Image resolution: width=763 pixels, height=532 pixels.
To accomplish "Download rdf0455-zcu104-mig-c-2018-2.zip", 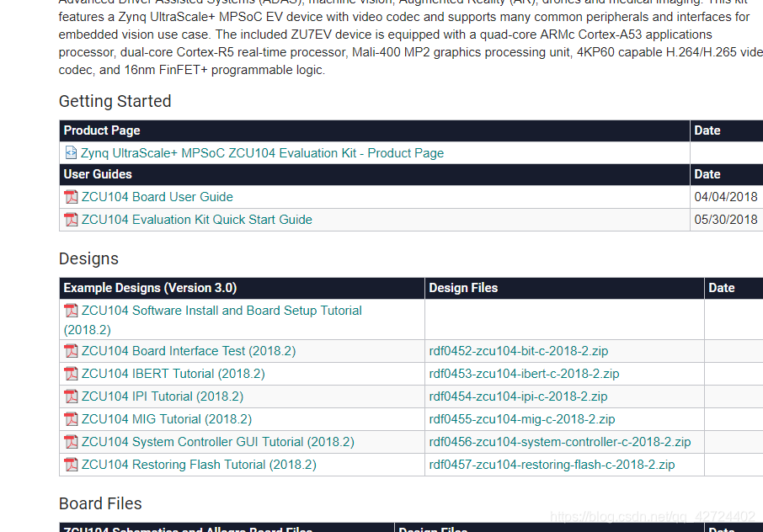I will pyautogui.click(x=521, y=419).
